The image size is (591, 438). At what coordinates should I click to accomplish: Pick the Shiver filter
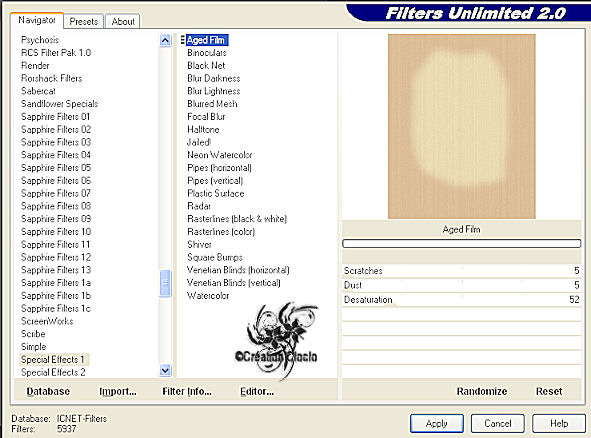[199, 244]
